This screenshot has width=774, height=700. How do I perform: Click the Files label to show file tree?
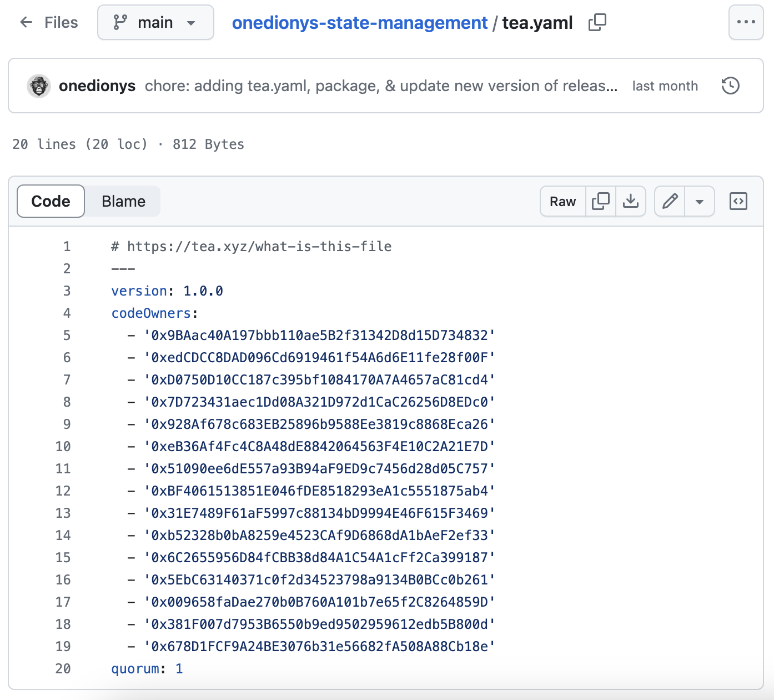[x=61, y=22]
